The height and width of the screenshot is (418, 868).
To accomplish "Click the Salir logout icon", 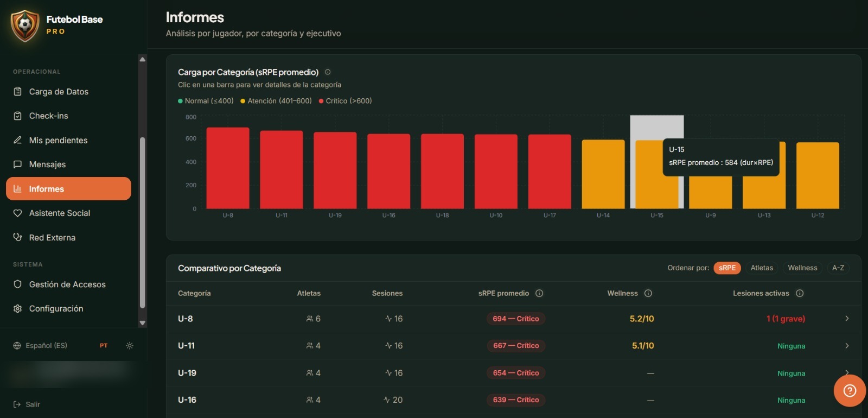I will pyautogui.click(x=17, y=404).
